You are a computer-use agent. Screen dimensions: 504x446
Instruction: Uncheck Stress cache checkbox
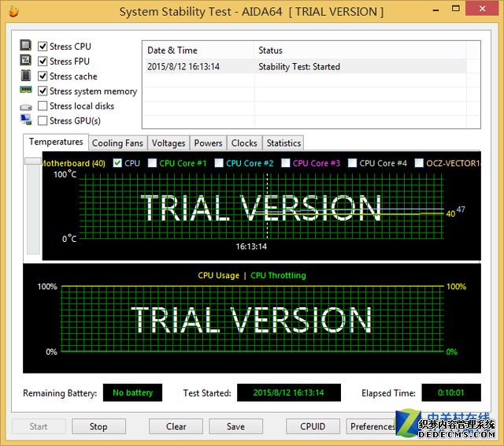(x=43, y=76)
